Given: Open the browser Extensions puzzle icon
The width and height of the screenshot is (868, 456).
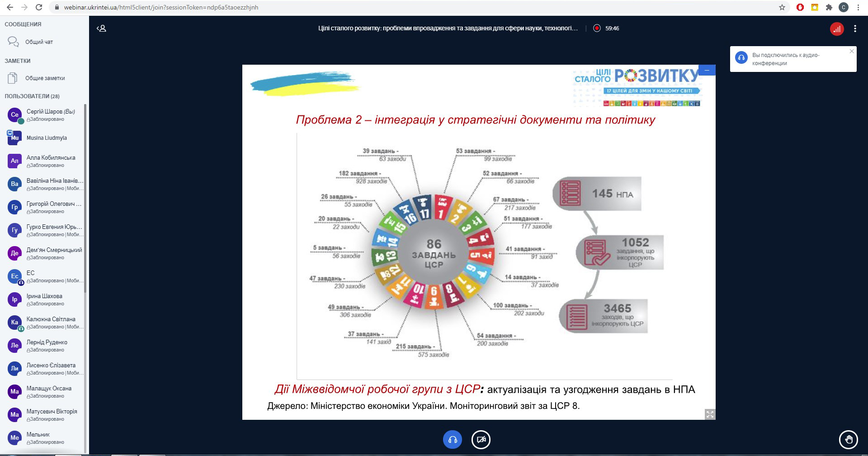Looking at the screenshot, I should 829,7.
